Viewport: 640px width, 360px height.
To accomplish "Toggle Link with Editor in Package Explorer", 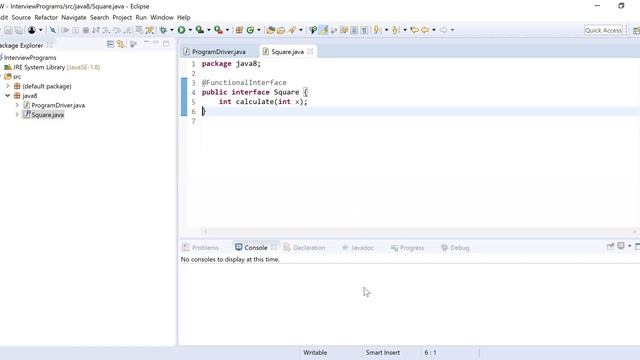I will click(120, 44).
